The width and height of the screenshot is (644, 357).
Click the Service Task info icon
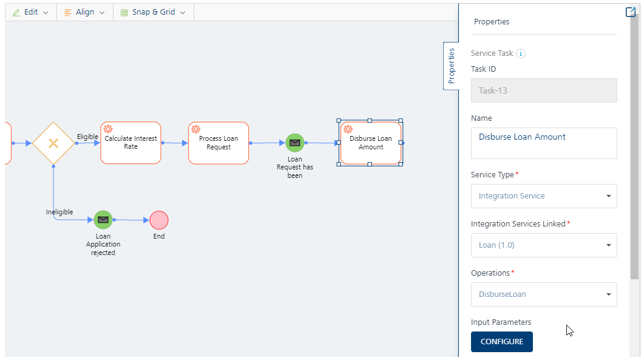[x=520, y=53]
